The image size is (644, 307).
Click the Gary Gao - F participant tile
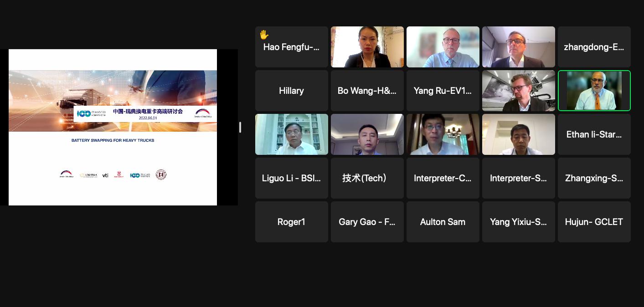(x=367, y=222)
